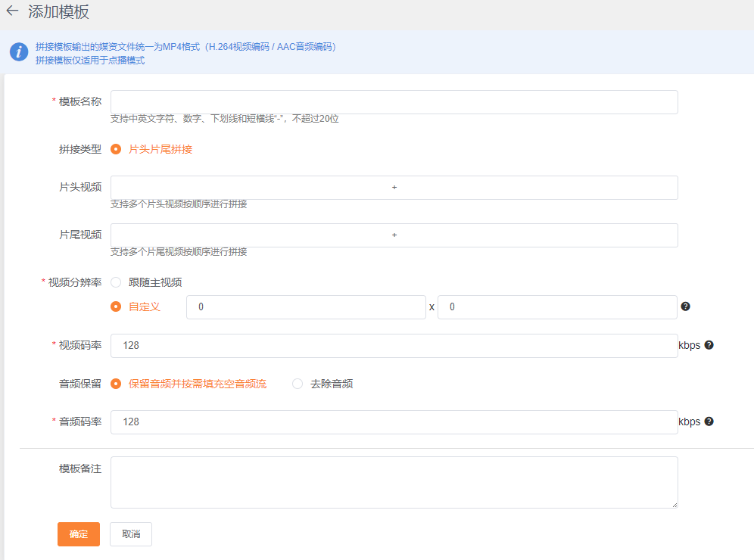Image resolution: width=754 pixels, height=560 pixels.
Task: Click the 拼接类型 field label
Action: click(80, 149)
